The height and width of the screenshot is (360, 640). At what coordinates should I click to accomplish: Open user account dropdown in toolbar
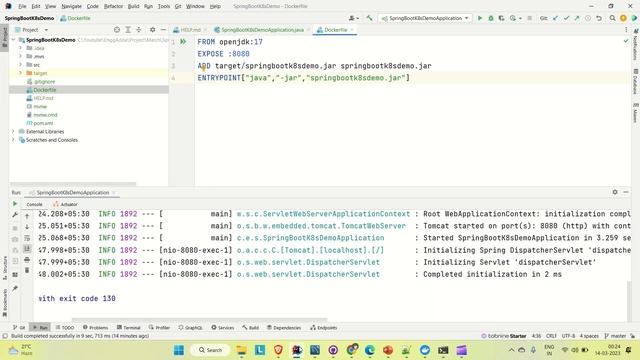point(353,18)
